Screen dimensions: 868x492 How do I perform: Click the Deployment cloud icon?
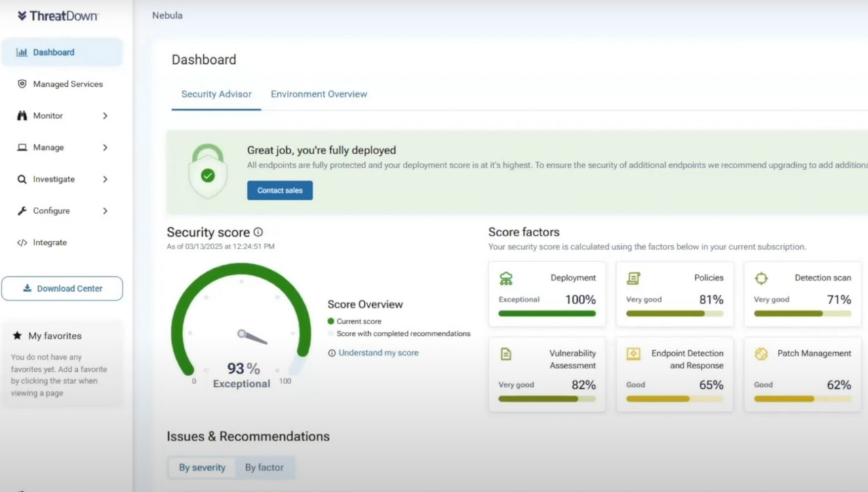[506, 278]
